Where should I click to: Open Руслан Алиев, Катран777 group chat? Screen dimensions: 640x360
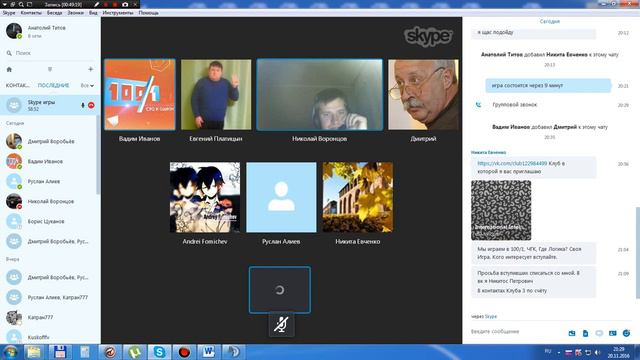(x=48, y=297)
